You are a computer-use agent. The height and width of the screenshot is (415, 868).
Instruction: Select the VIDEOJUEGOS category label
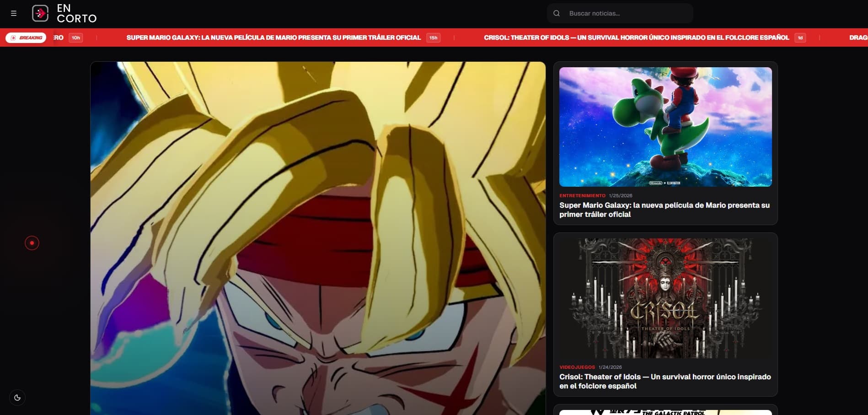point(577,367)
